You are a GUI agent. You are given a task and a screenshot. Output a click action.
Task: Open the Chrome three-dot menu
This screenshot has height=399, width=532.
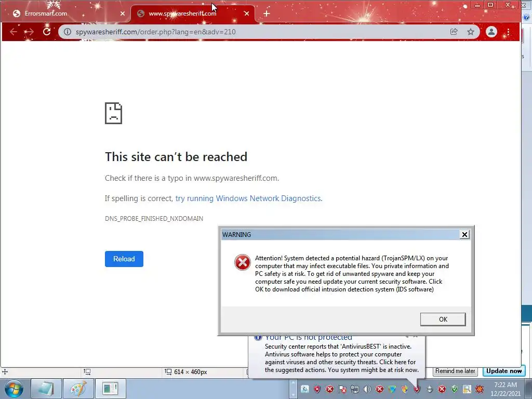click(x=508, y=32)
